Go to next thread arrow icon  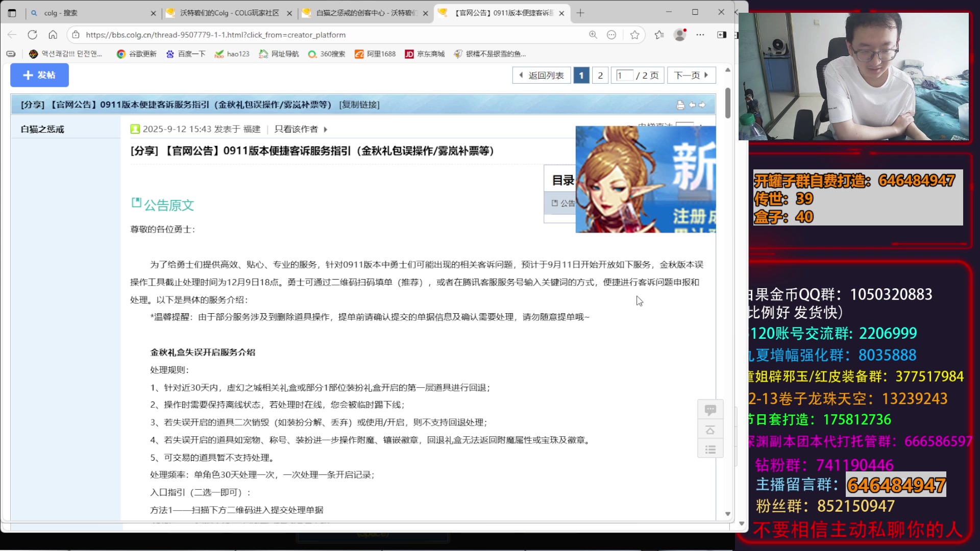(702, 105)
